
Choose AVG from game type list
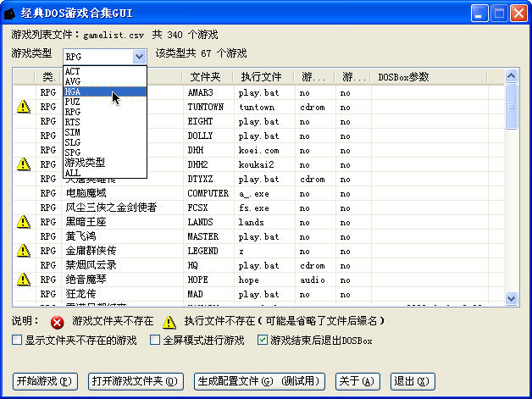(x=105, y=81)
